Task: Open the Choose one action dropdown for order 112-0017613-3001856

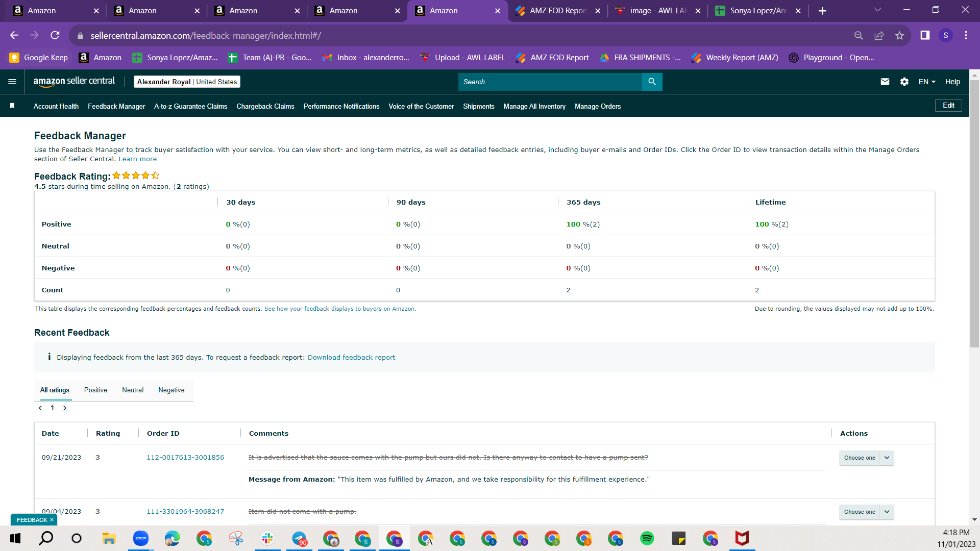Action: [866, 458]
